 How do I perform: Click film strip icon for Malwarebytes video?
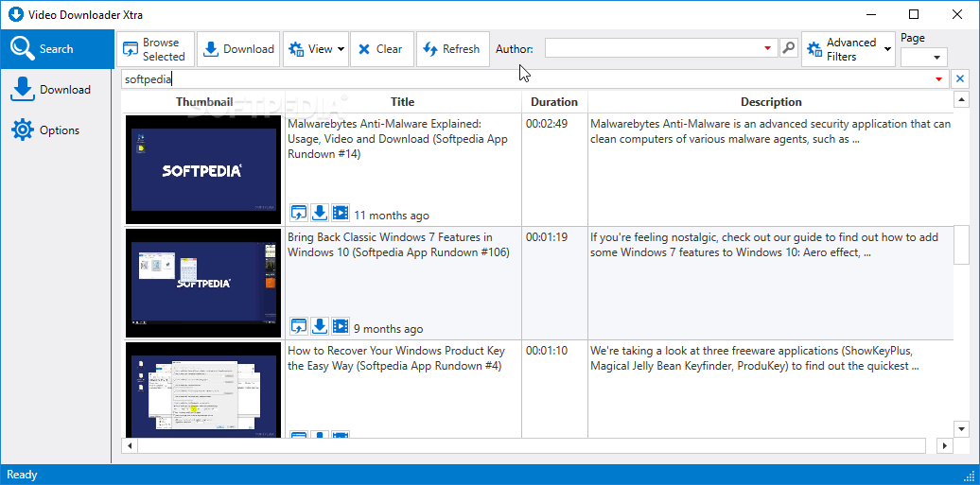click(340, 213)
